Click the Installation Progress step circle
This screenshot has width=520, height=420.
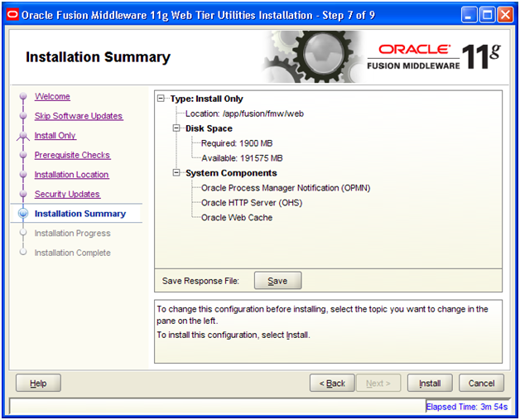click(23, 233)
